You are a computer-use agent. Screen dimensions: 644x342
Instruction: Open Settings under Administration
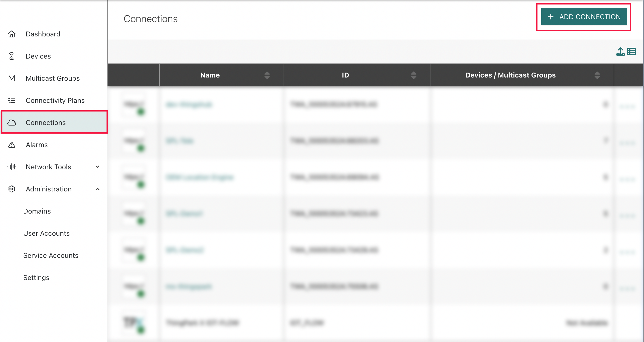click(36, 278)
